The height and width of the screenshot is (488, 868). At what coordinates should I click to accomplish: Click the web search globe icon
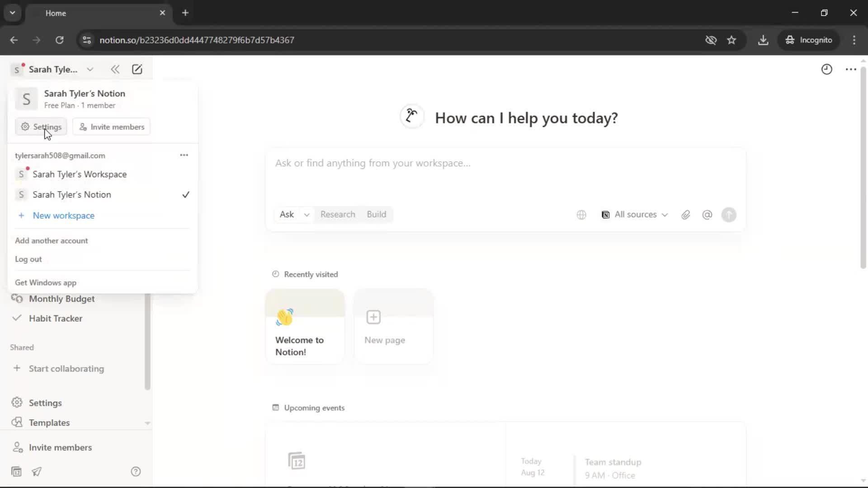click(581, 215)
